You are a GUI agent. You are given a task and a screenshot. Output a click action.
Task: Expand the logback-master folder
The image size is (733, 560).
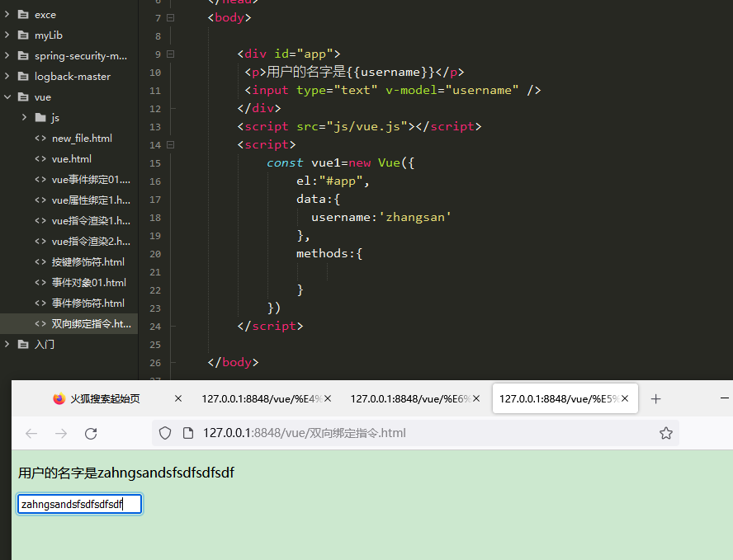point(7,76)
